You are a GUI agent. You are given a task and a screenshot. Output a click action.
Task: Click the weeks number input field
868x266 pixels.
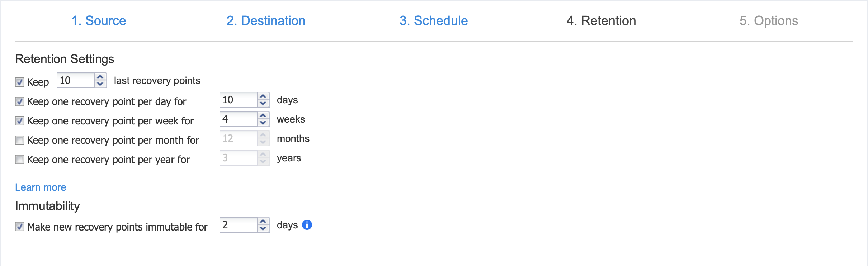coord(238,119)
